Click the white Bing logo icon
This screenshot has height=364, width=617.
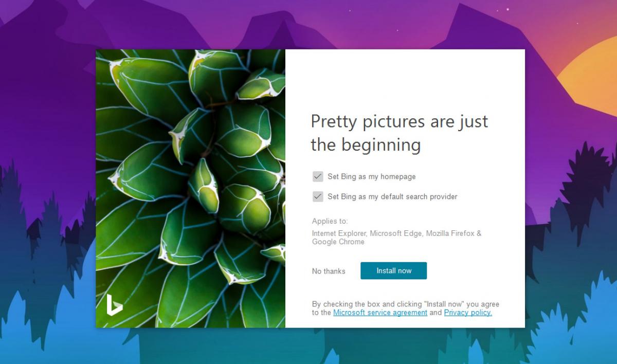[114, 304]
